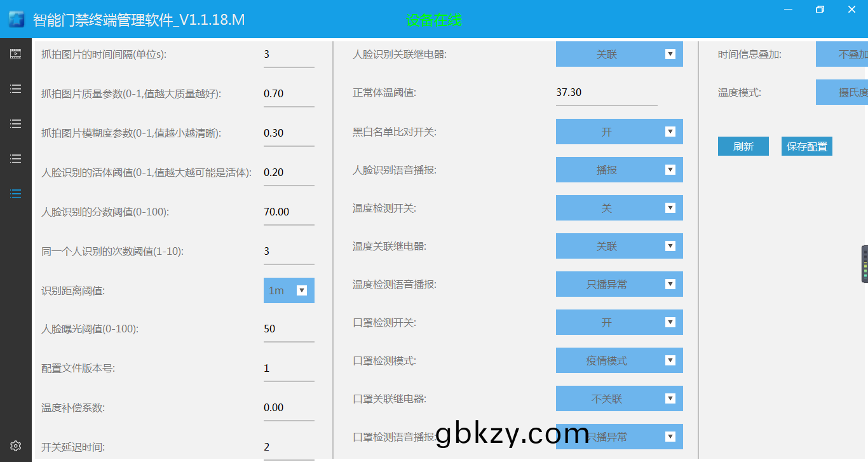Expand the 口罩检测模式 dropdown showing 疫情模式
Screen dimensions: 868x462
619,361
